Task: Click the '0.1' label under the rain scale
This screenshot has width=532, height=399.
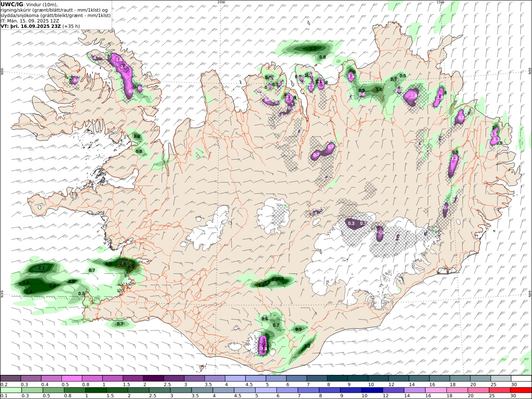Action: tap(4, 396)
